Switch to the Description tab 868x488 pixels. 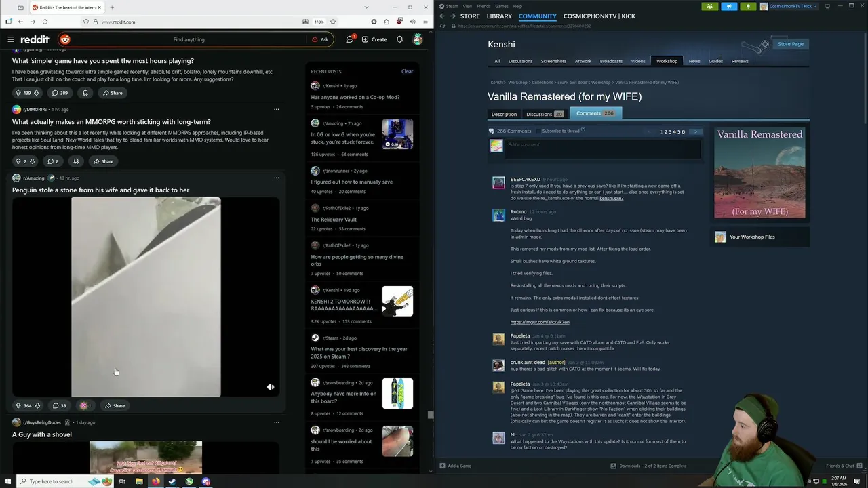[504, 114]
